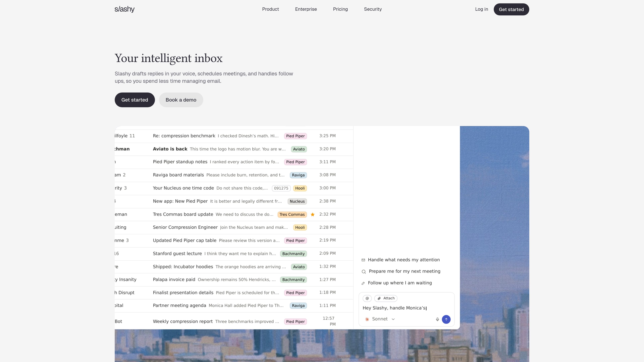The height and width of the screenshot is (362, 644).
Task: Select Handle what needs my attention
Action: click(x=401, y=260)
